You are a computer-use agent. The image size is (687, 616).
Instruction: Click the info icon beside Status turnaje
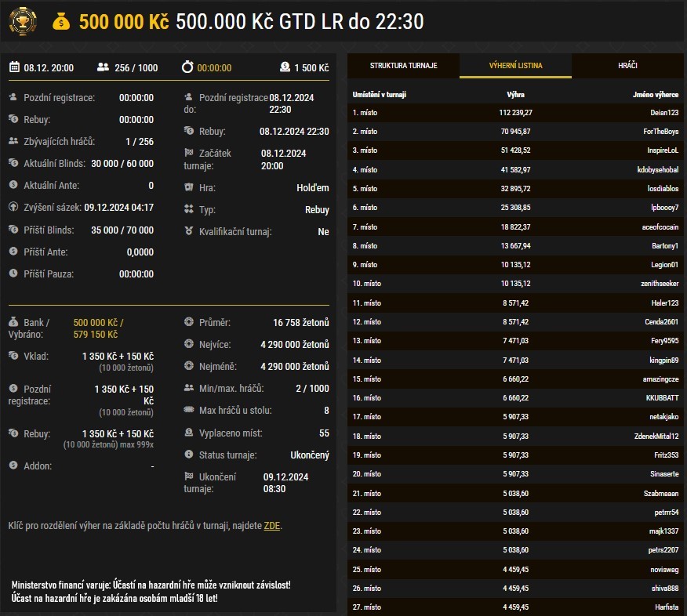[188, 455]
